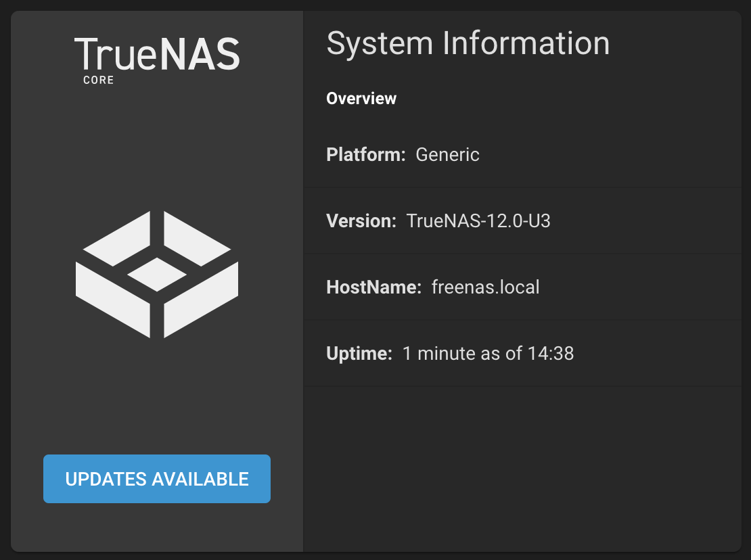Click the TrueNAS CORE wordmark logo
This screenshot has height=560, width=751.
click(156, 61)
